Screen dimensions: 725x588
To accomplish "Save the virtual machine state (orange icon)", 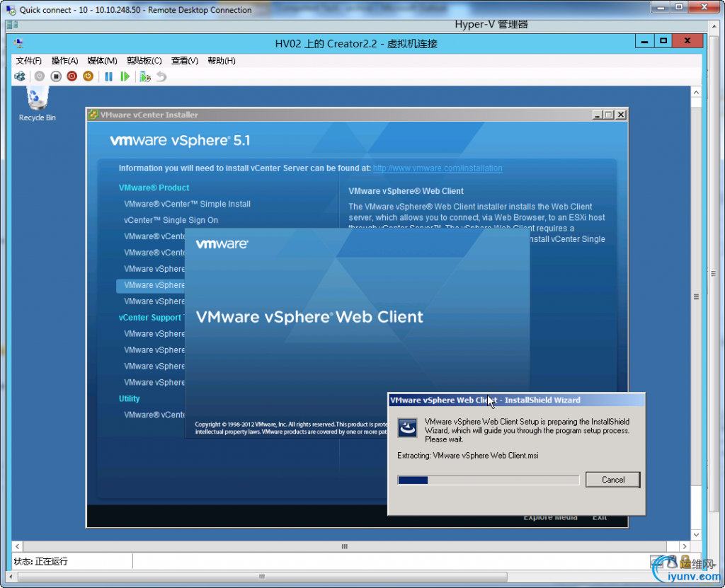I will (x=88, y=76).
